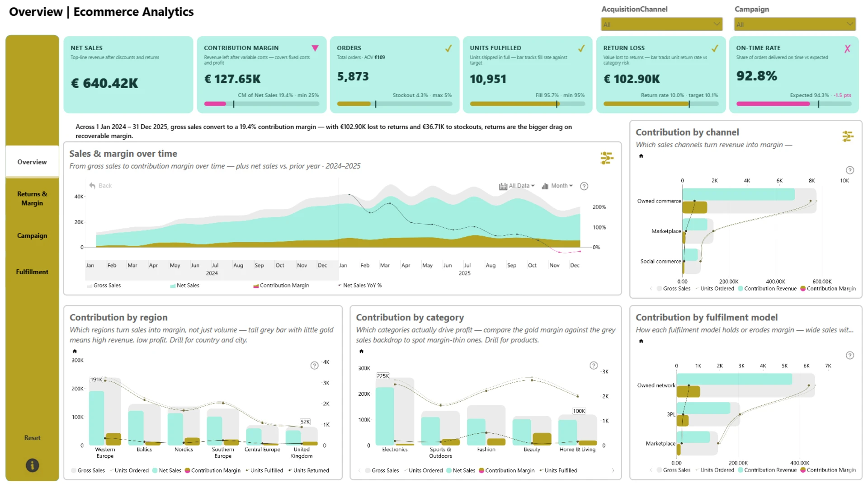
Task: Open filter settings icon on Sales & margin chart
Action: coord(607,158)
